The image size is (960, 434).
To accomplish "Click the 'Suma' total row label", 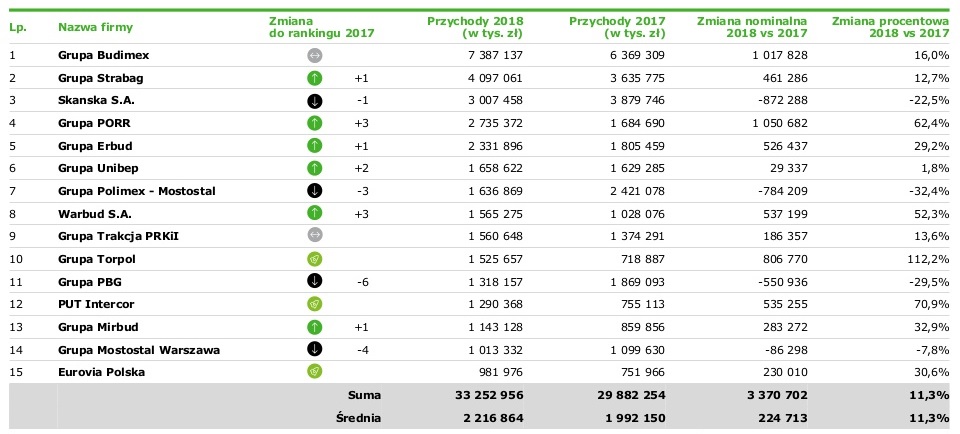I will coord(364,395).
